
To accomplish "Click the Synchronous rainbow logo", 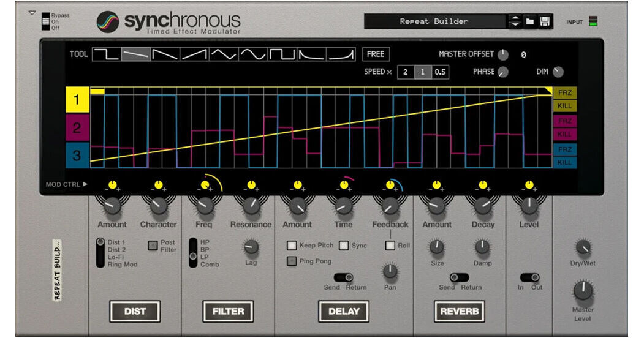I will 108,22.
